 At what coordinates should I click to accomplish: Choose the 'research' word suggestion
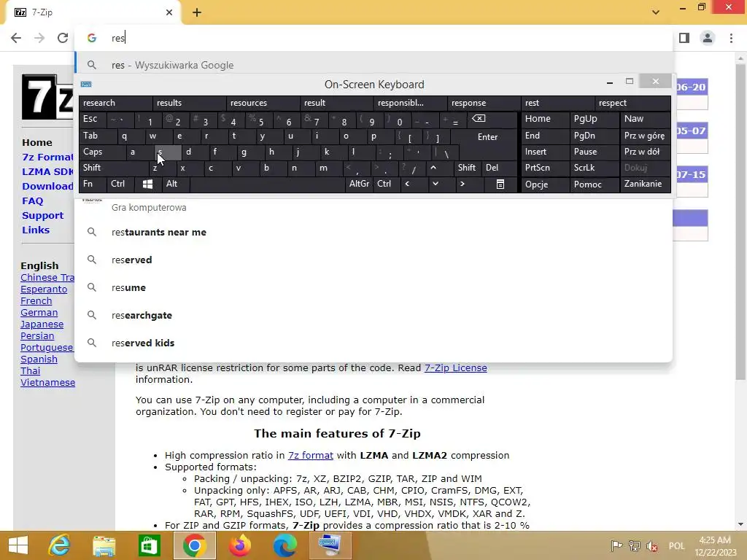point(115,103)
